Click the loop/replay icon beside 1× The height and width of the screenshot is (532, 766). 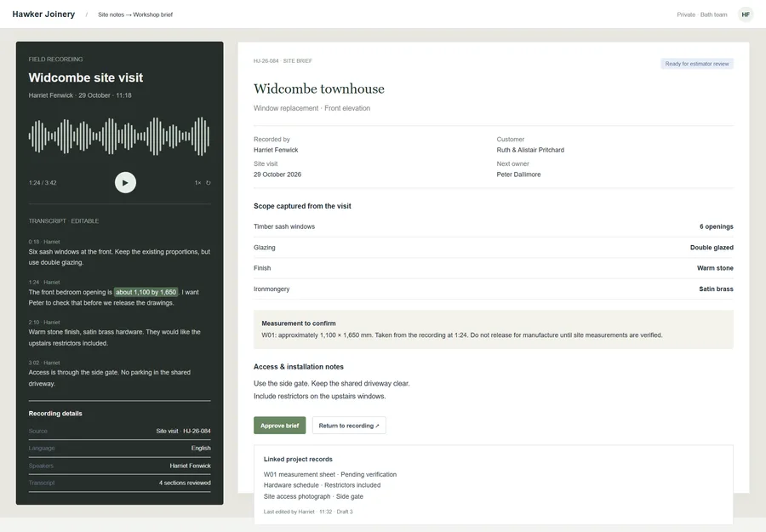pos(209,183)
